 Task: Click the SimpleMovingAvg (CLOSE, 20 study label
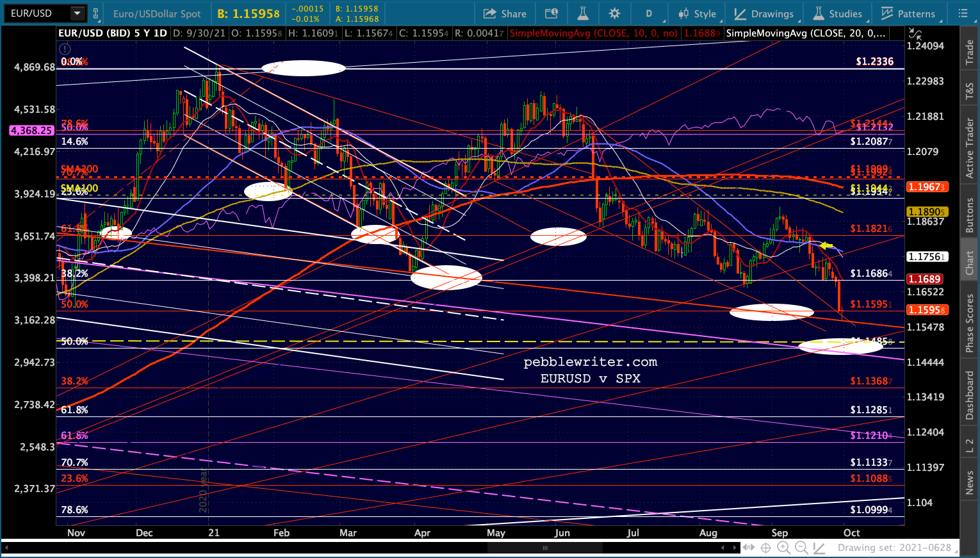[x=806, y=33]
